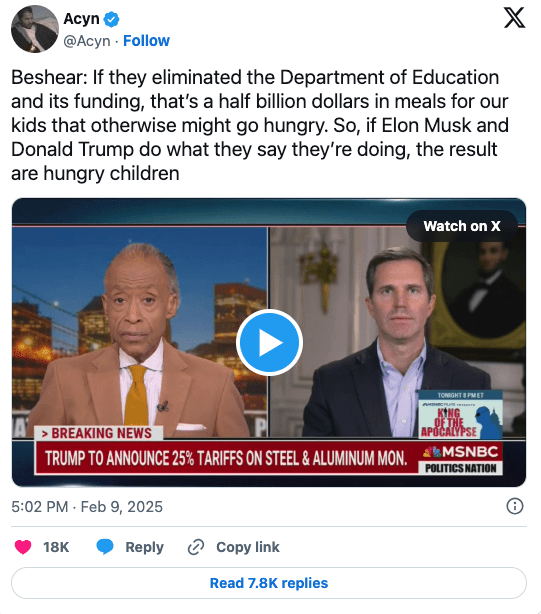Click the tweet text about Beshear

(x=260, y=125)
